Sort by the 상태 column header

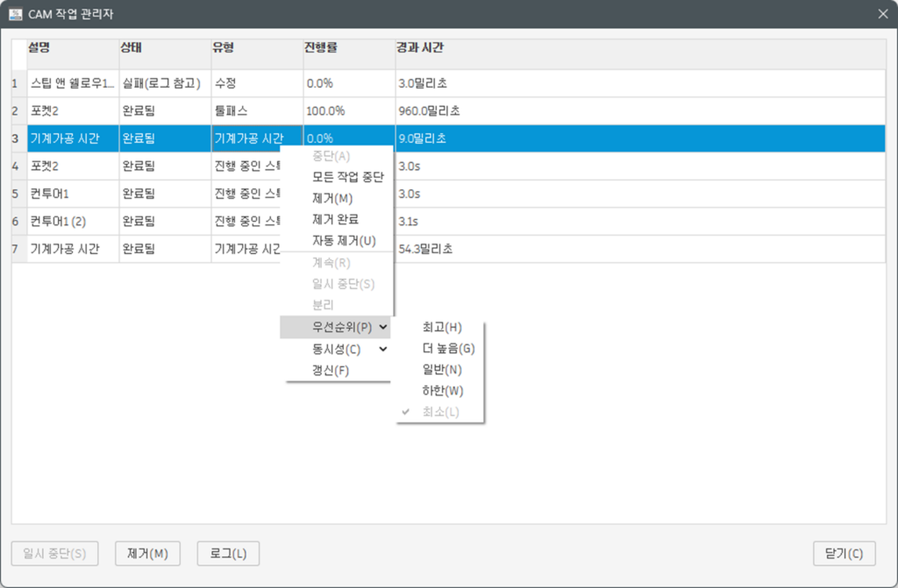point(165,53)
